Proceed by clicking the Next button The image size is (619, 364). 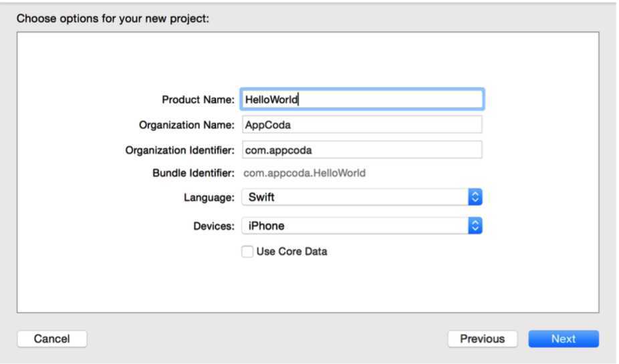pyautogui.click(x=563, y=339)
